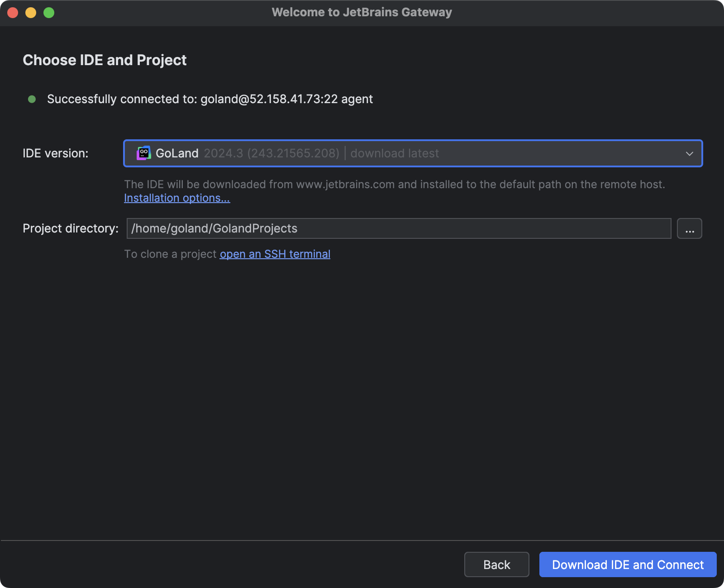Screen dimensions: 724x588
Task: Click the dropdown chevron on IDE version field
Action: tap(690, 153)
